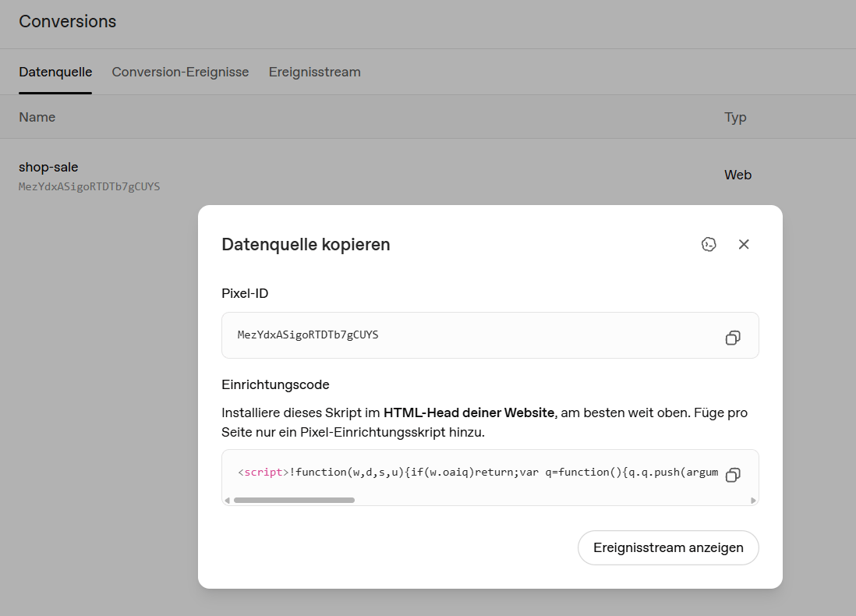Click the Web type cell of shop-sale
This screenshot has height=616, width=856.
pyautogui.click(x=738, y=175)
